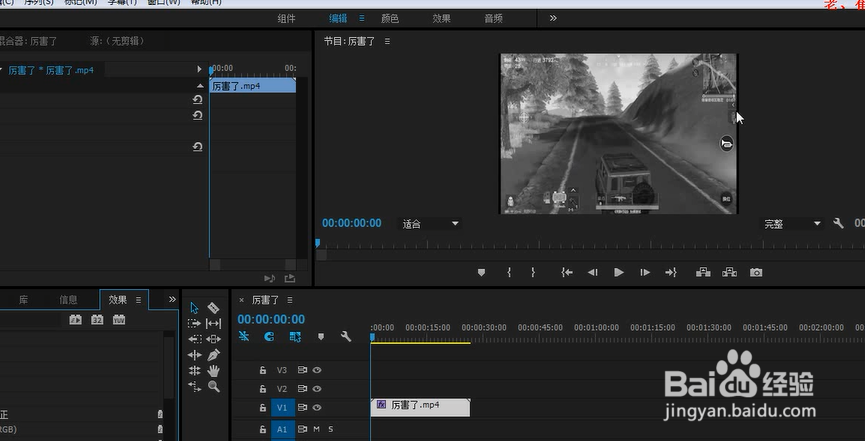Open 效果 panel tab menu icon
The image size is (865, 441).
(138, 300)
